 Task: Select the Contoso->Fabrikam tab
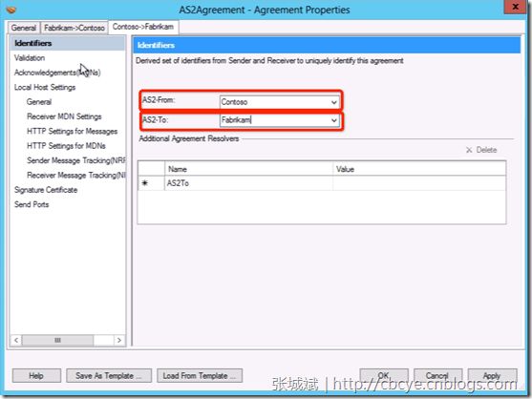(x=143, y=27)
